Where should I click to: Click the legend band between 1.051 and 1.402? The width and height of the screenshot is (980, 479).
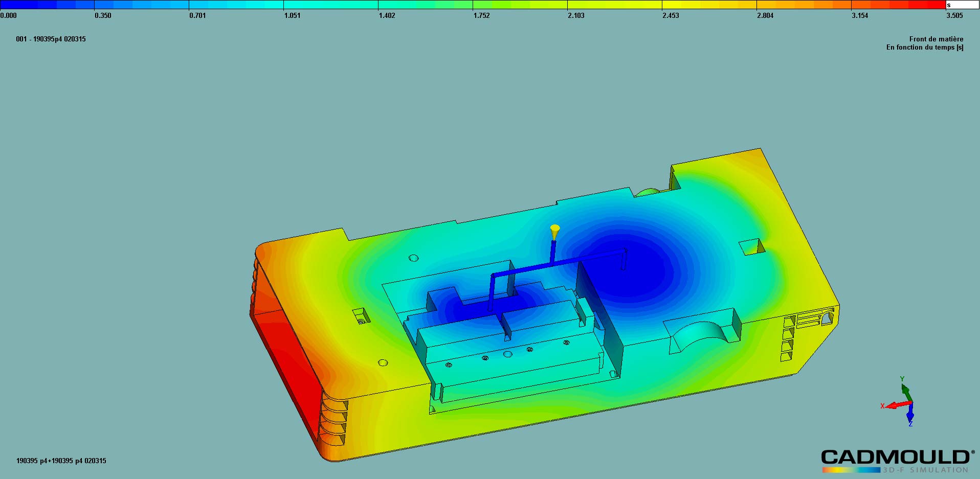tap(331, 5)
